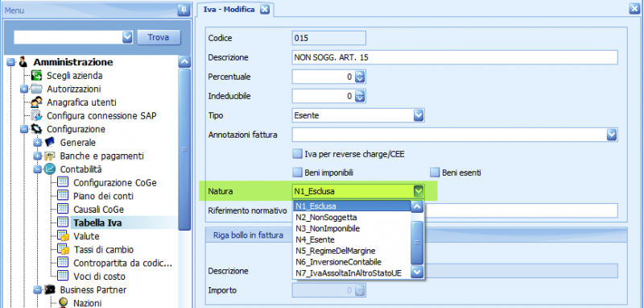Image resolution: width=644 pixels, height=308 pixels.
Task: Open the menu search combo dropdown
Action: click(x=127, y=37)
